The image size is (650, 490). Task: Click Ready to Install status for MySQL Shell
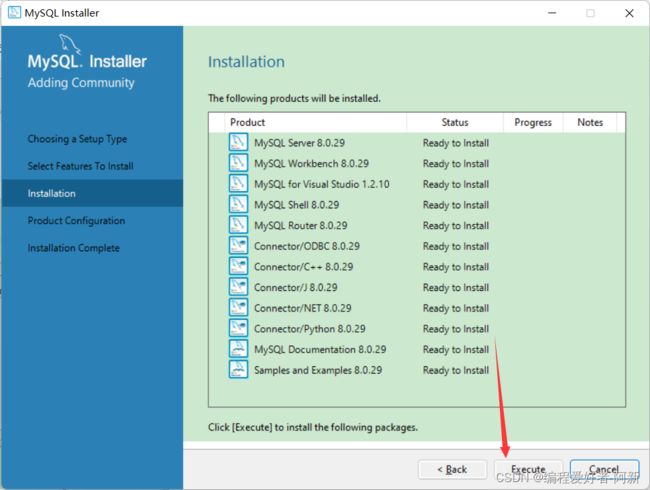pos(456,205)
